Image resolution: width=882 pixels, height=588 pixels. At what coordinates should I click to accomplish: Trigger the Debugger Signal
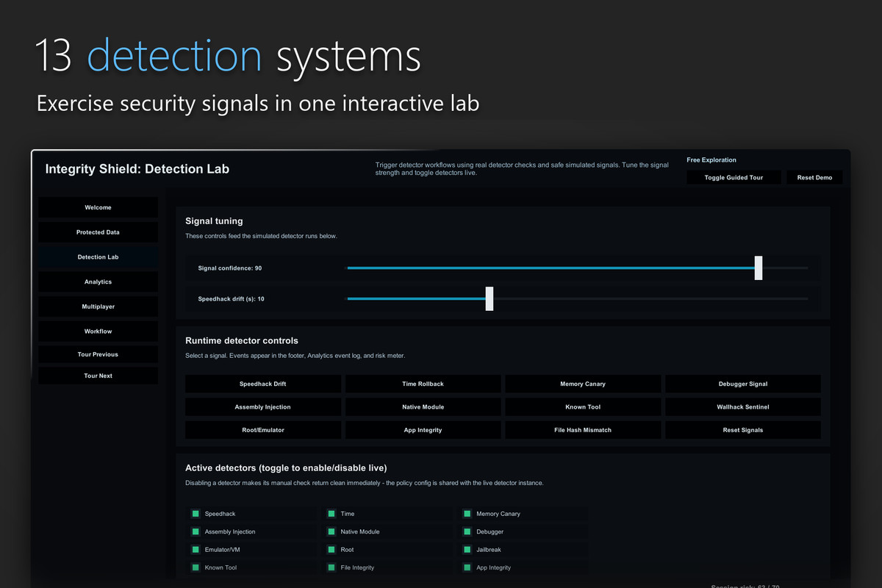[x=743, y=384]
